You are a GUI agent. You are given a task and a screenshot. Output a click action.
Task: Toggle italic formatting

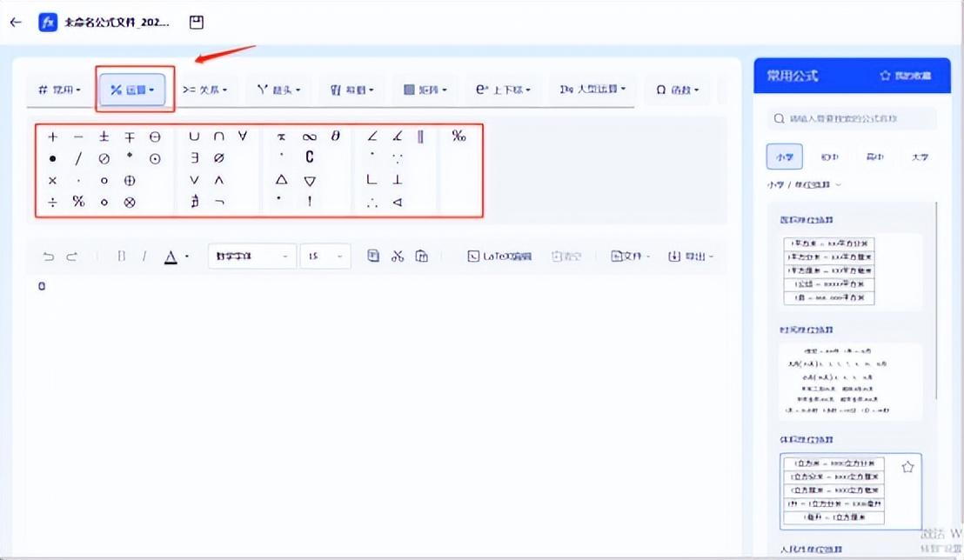(x=144, y=257)
